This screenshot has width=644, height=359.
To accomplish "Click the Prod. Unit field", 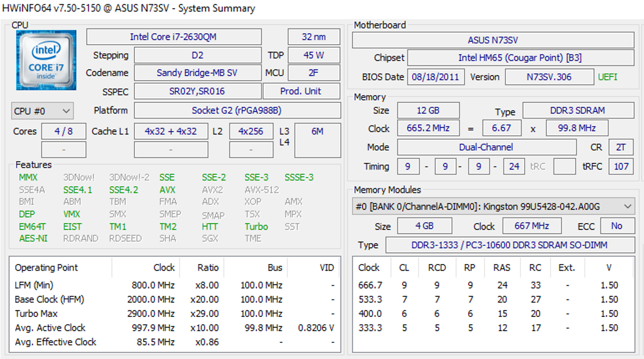I will (x=302, y=91).
